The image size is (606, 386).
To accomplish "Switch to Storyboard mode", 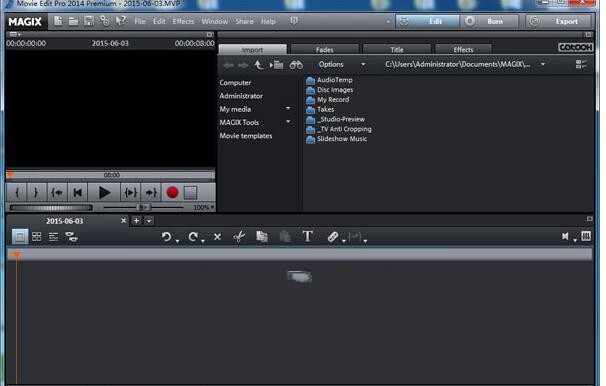I will [x=20, y=236].
